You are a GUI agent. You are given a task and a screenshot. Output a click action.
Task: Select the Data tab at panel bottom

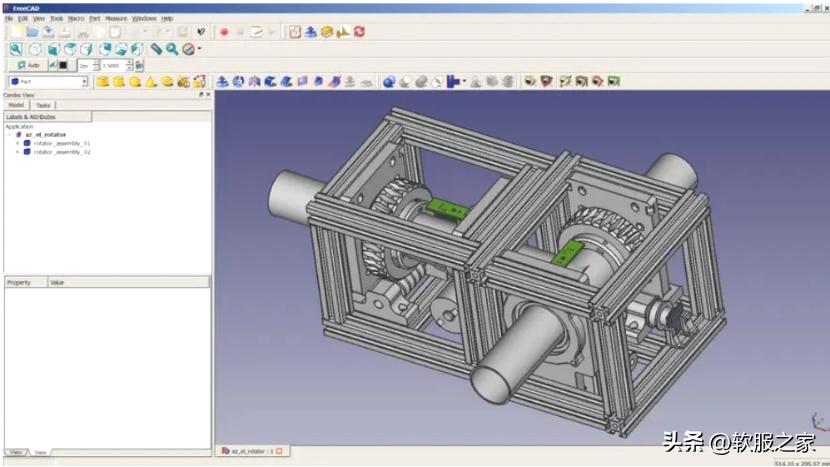pos(40,452)
